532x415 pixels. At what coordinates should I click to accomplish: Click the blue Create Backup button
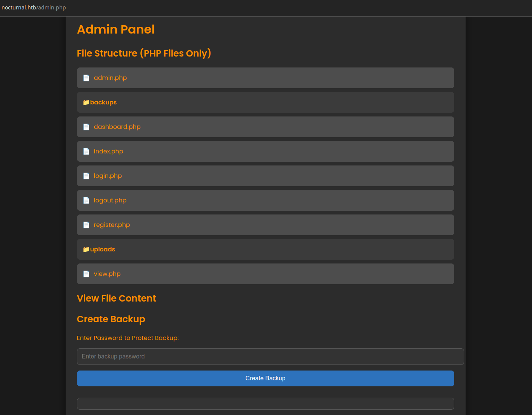(265, 378)
